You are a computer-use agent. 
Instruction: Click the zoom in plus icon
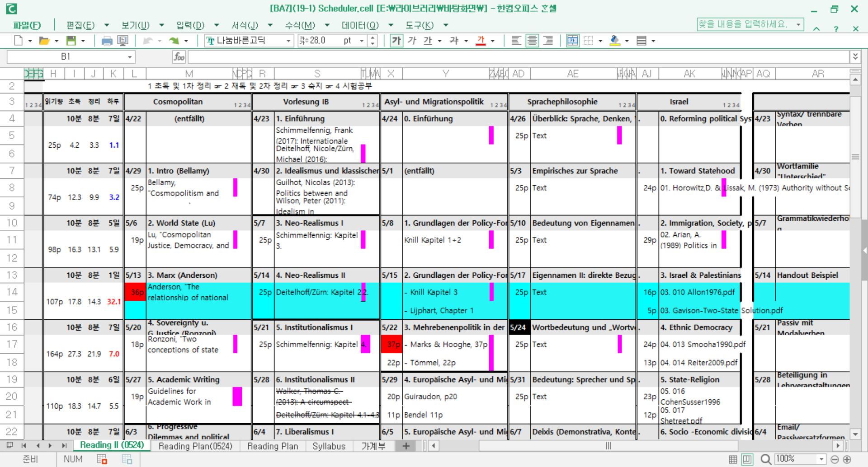tap(847, 459)
